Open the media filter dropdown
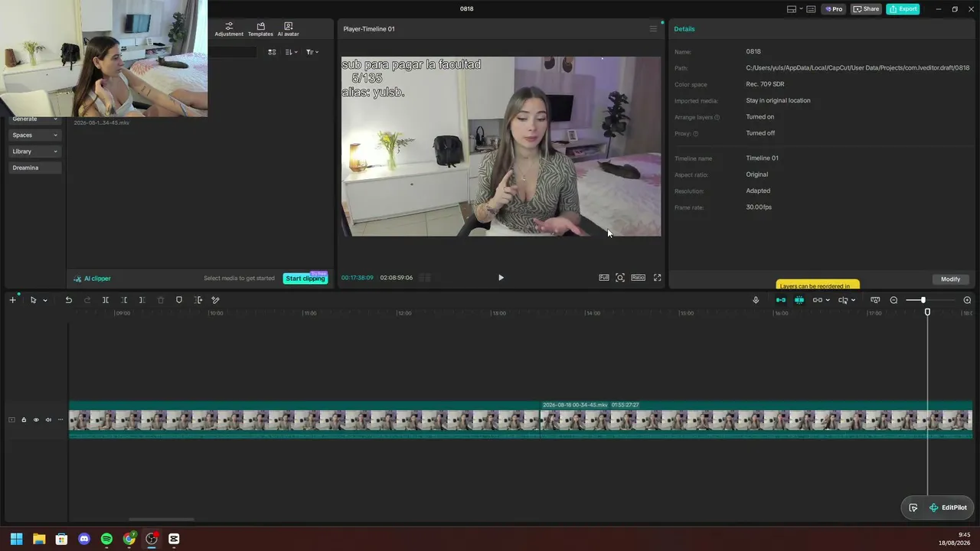 click(x=312, y=52)
